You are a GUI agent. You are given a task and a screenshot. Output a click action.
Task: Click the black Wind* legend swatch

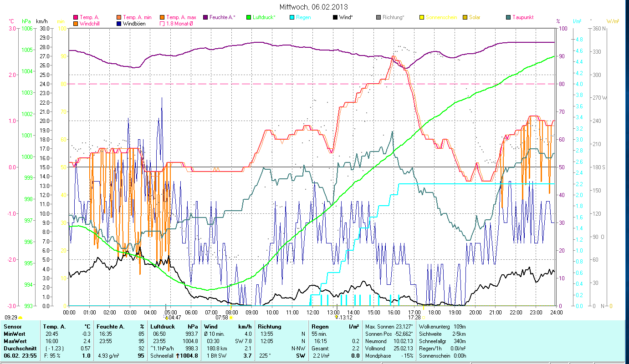click(x=335, y=17)
